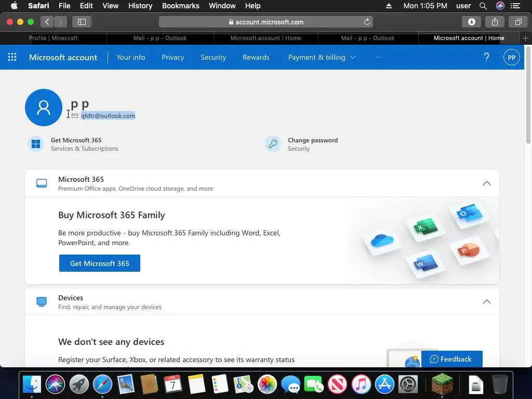Click the envelope icon beside the email
The width and height of the screenshot is (532, 399).
click(75, 116)
